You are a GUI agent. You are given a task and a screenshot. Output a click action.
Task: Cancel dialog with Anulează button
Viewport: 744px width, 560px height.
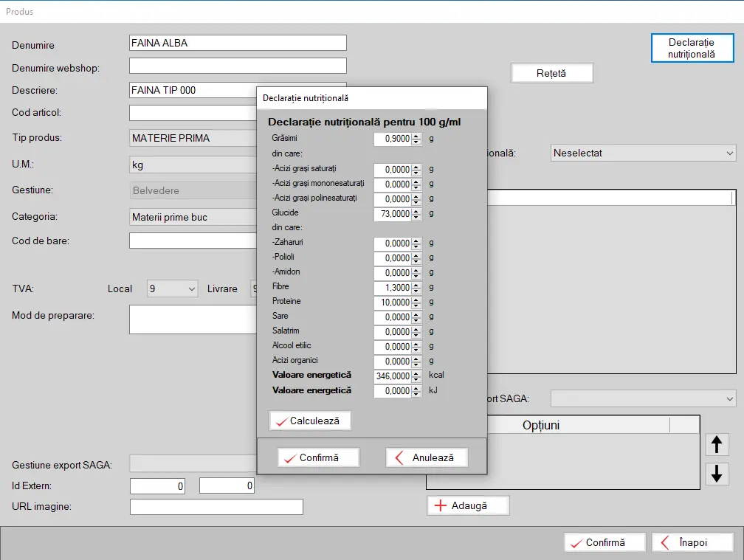point(427,457)
